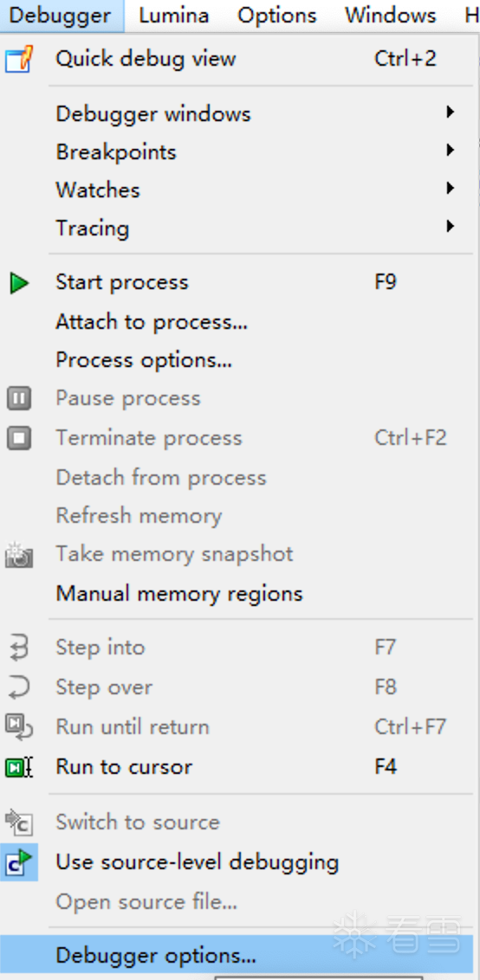Open the Lumina menu
480x980 pixels.
coord(174,15)
